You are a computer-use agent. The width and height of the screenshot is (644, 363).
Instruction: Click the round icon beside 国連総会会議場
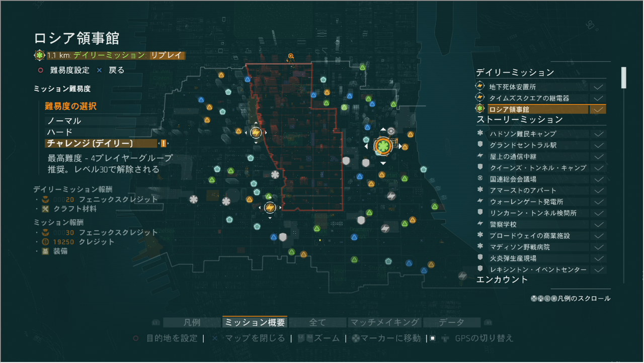click(x=480, y=179)
